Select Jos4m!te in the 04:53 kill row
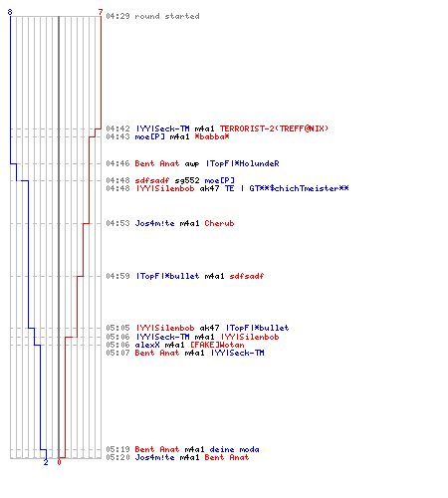Screen dimensions: 448x498 pos(154,223)
